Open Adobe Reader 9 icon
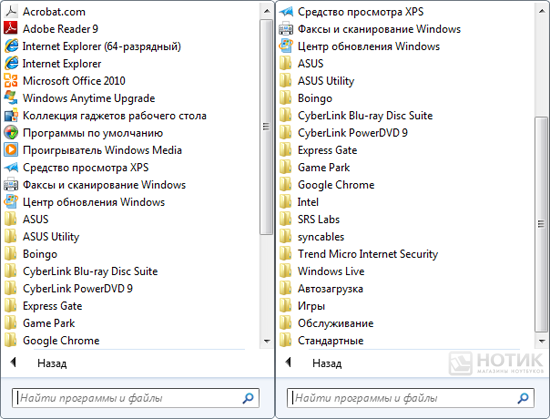This screenshot has height=419, width=550. 11,29
